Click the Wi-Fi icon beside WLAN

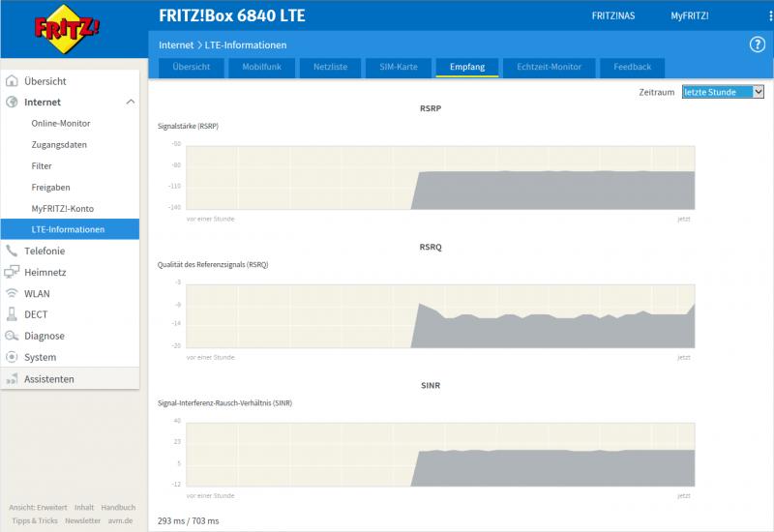(12, 293)
